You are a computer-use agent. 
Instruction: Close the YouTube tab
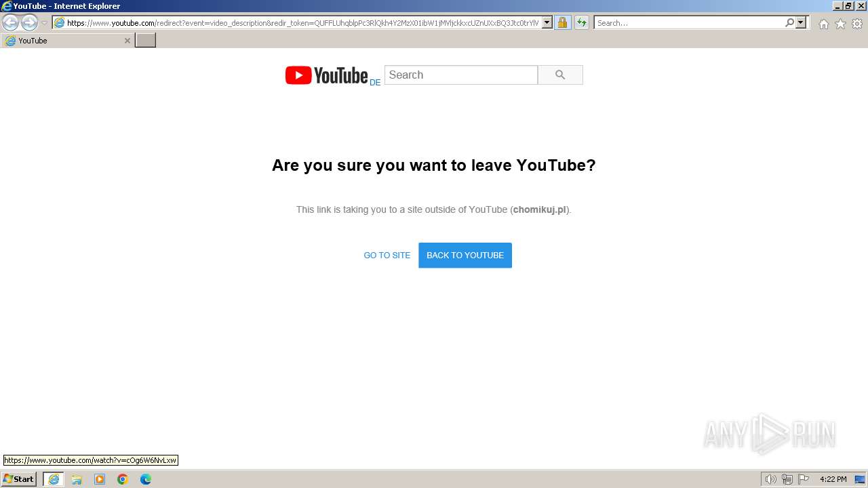tap(127, 41)
